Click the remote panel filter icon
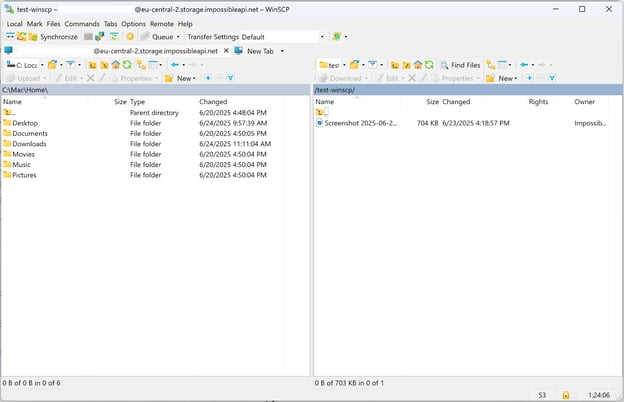This screenshot has height=402, width=624. click(x=372, y=64)
